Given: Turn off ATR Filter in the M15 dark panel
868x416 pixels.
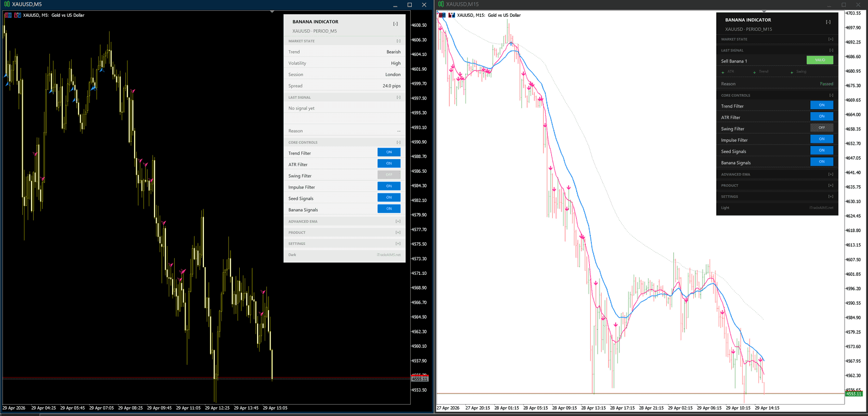Looking at the screenshot, I should [822, 116].
